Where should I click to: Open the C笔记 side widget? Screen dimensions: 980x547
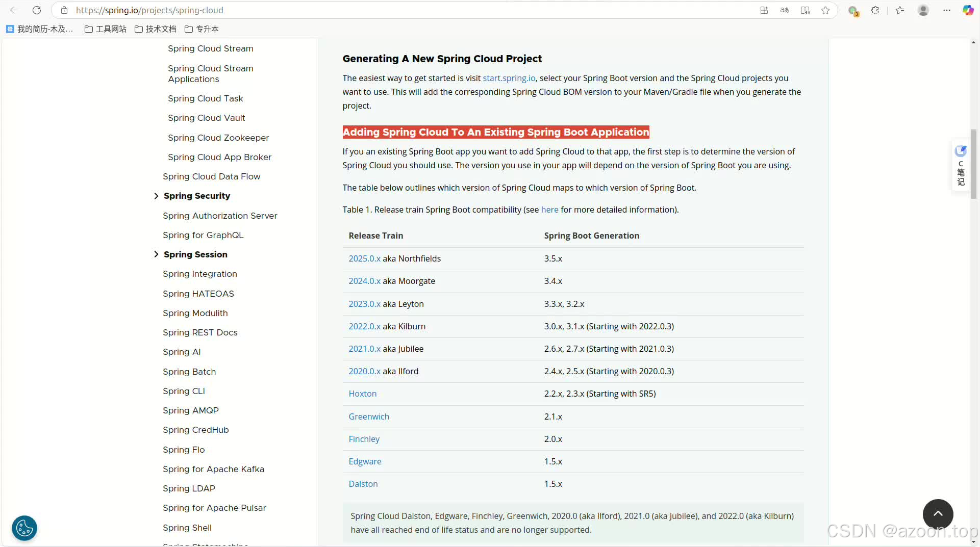pyautogui.click(x=961, y=166)
